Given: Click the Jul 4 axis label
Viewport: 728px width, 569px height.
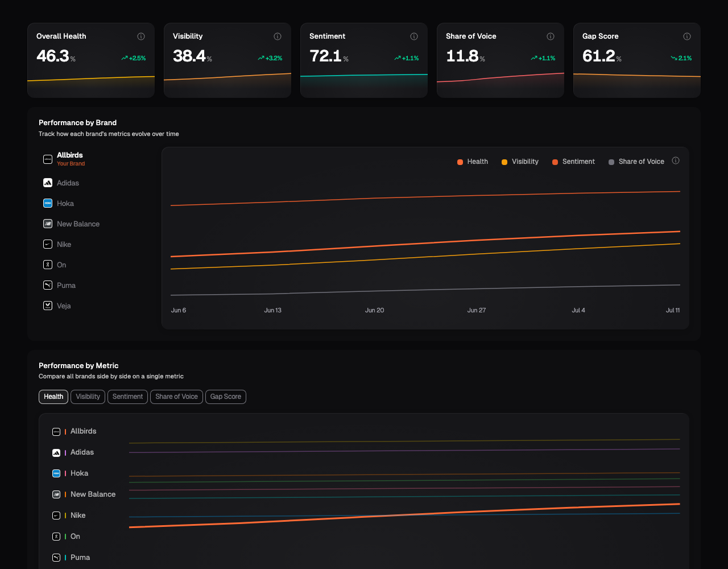Looking at the screenshot, I should (578, 311).
